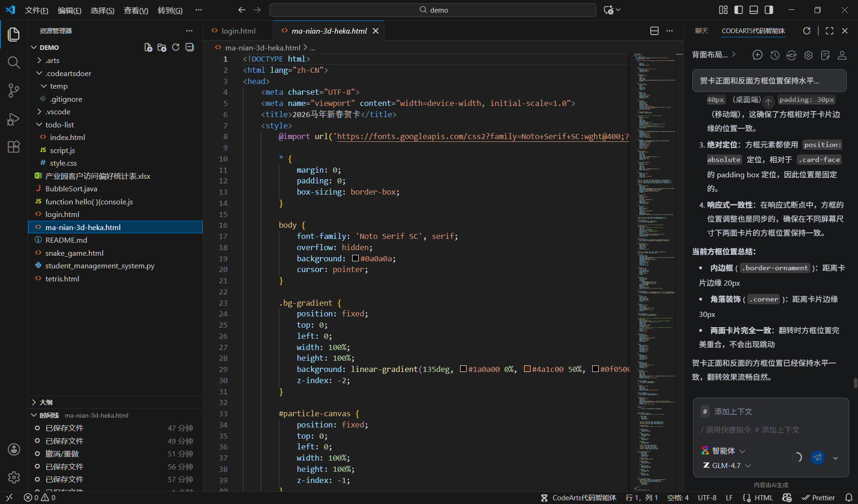Click the Prettier status bar item
858x504 pixels.
tap(818, 497)
